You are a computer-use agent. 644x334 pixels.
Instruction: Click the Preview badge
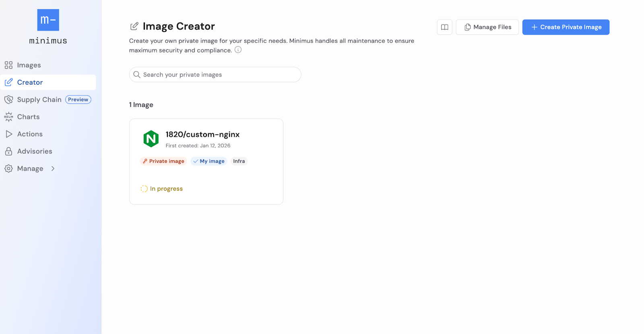[78, 100]
